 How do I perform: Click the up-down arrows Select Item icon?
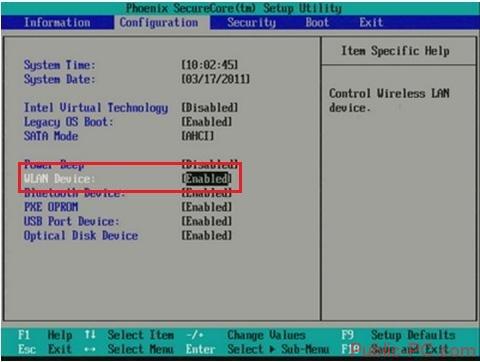[x=90, y=334]
